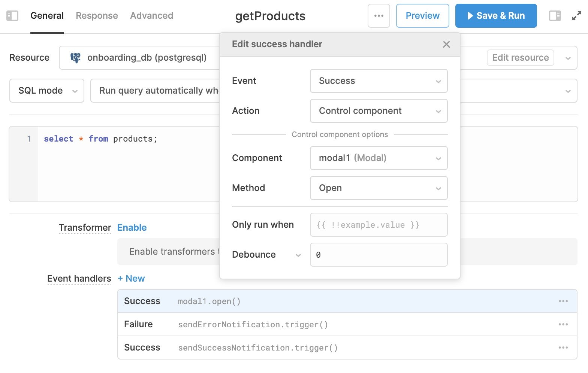Image resolution: width=588 pixels, height=373 pixels.
Task: Select the Failure sendErrorNotification handler row
Action: (x=347, y=324)
